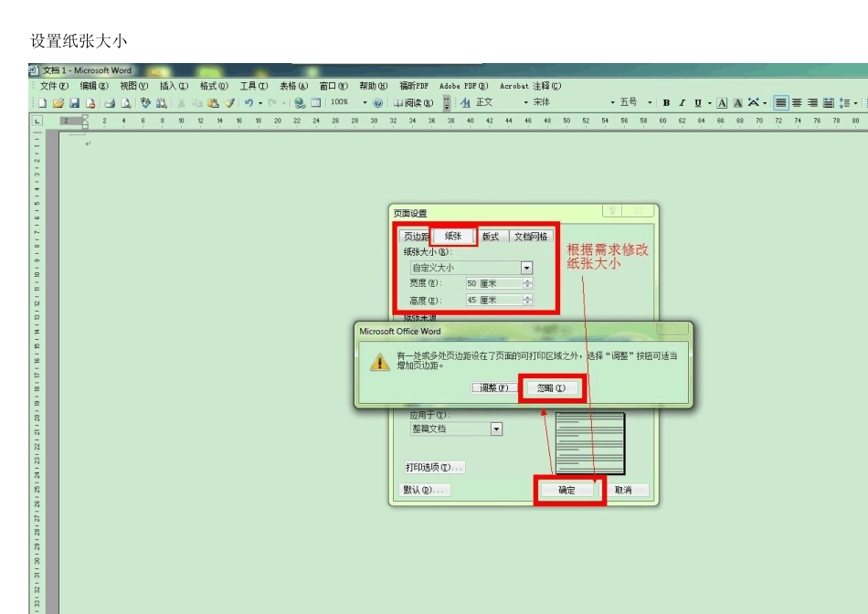Click the Print printer icon

pos(110,103)
